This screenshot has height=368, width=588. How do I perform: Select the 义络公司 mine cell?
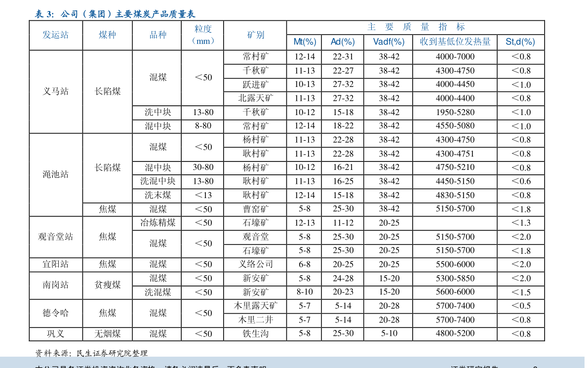255,264
